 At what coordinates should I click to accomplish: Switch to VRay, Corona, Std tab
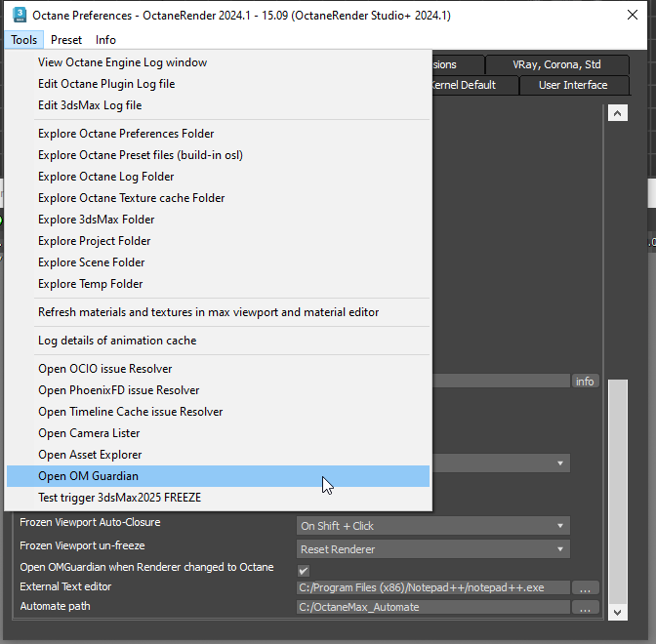pos(556,64)
